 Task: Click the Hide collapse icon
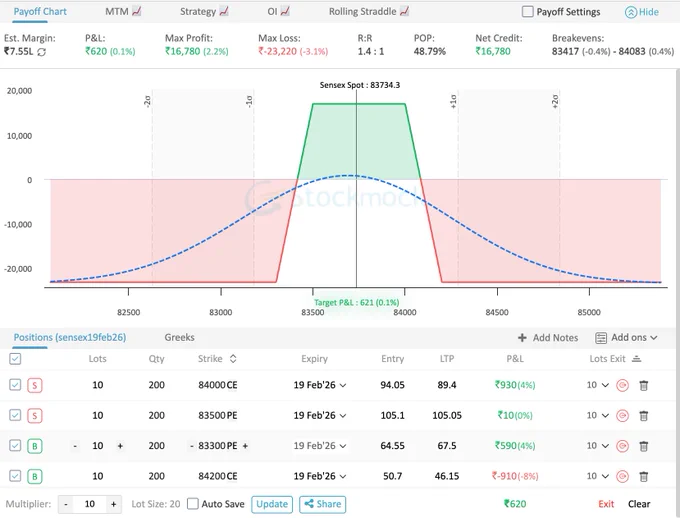(x=630, y=12)
